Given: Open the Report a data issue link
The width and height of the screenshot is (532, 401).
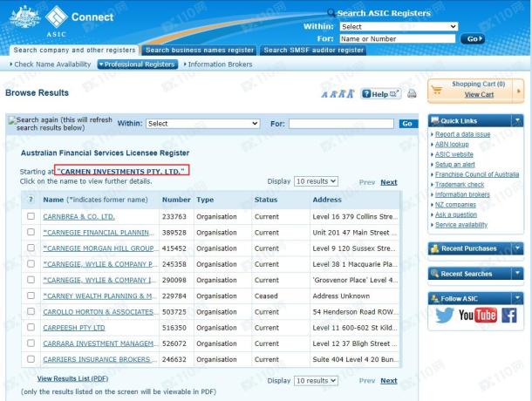Looking at the screenshot, I should (462, 134).
